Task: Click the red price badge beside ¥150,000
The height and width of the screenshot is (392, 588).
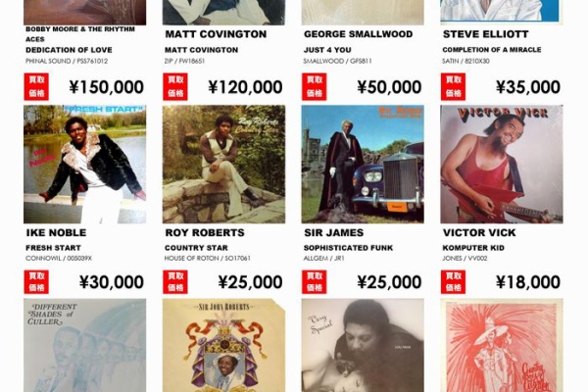Action: tap(36, 86)
